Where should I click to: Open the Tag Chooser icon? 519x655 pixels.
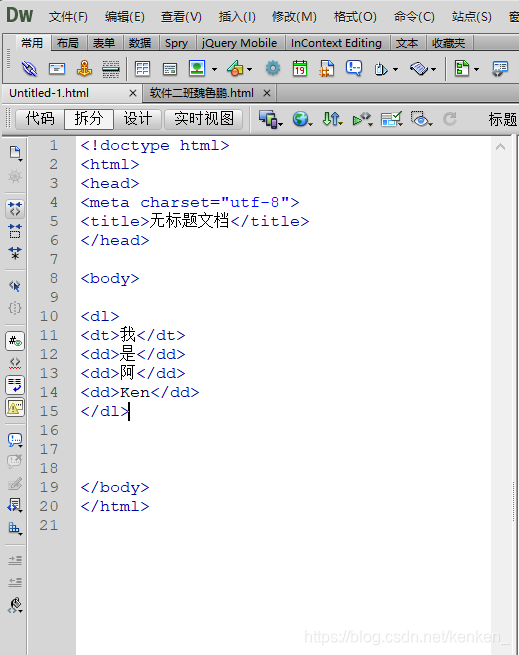click(x=500, y=69)
